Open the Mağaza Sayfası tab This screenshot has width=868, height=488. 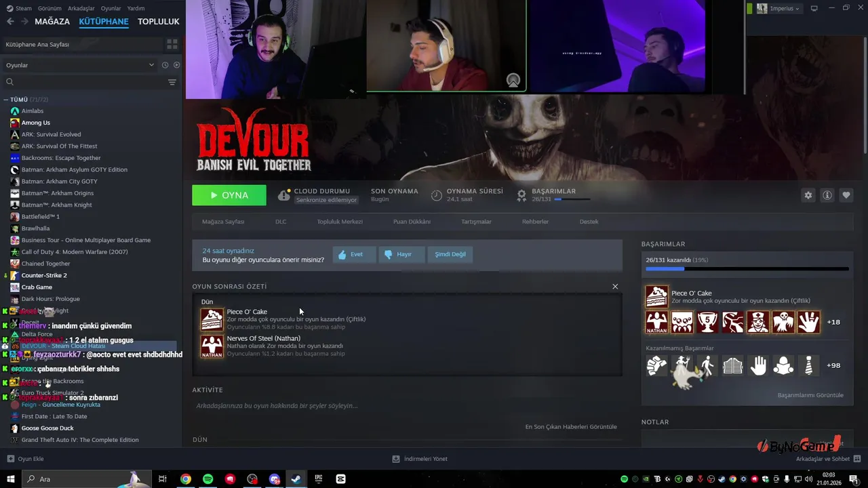(x=223, y=222)
